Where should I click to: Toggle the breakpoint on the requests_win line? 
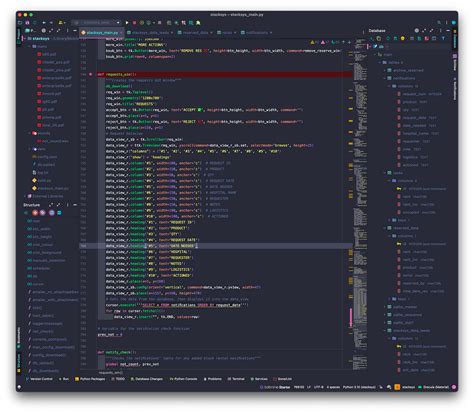(x=91, y=74)
